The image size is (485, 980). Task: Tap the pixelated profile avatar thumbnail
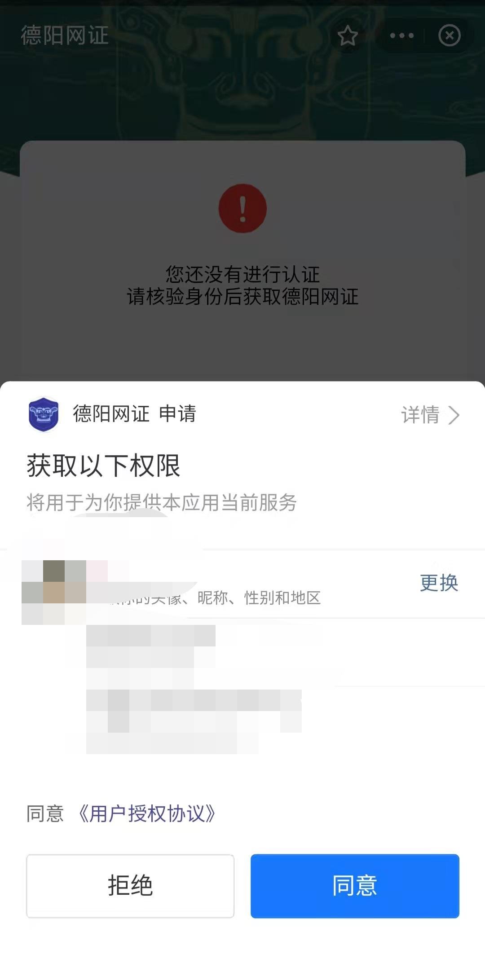point(54,593)
